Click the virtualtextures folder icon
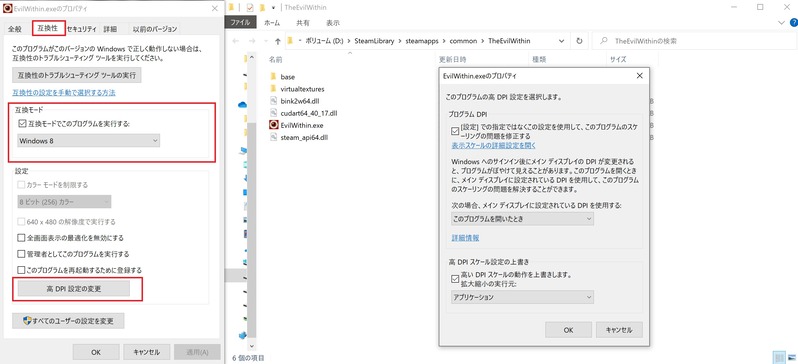This screenshot has height=364, width=798. point(274,89)
